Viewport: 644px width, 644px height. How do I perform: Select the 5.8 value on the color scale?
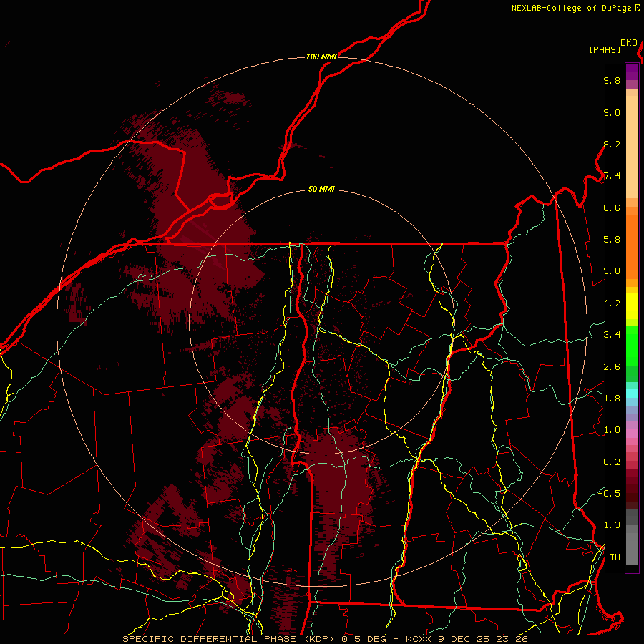tap(612, 240)
